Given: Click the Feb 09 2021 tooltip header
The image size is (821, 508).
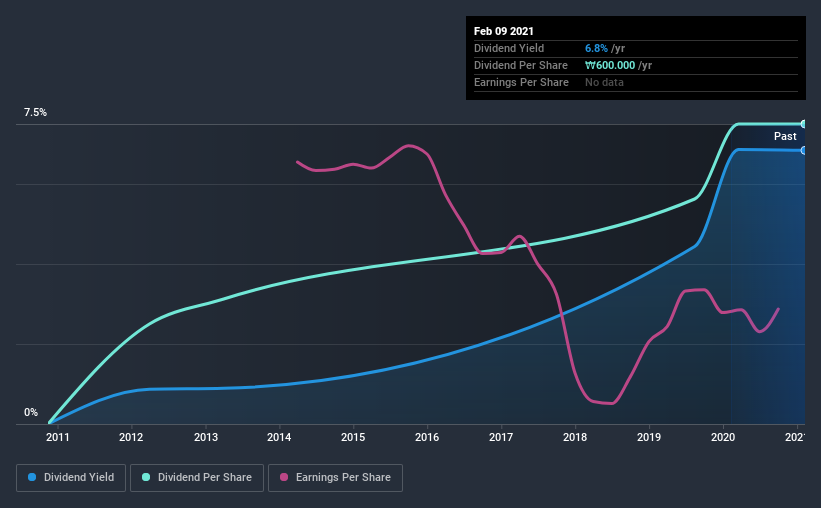Looking at the screenshot, I should 504,31.
